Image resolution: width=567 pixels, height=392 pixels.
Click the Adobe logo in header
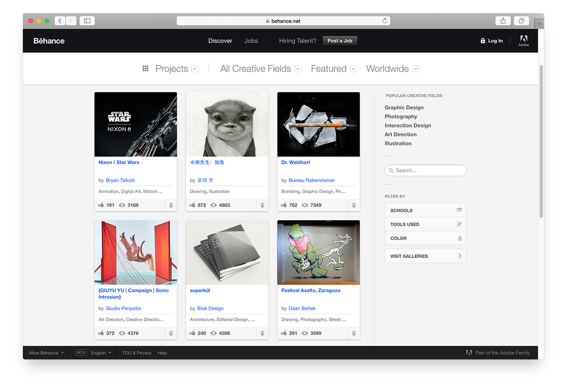(x=524, y=41)
